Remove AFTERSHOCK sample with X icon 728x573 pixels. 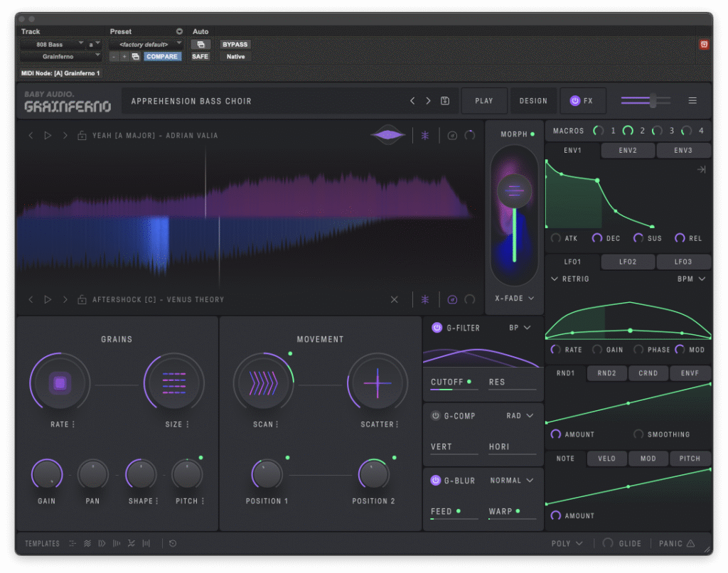(394, 299)
